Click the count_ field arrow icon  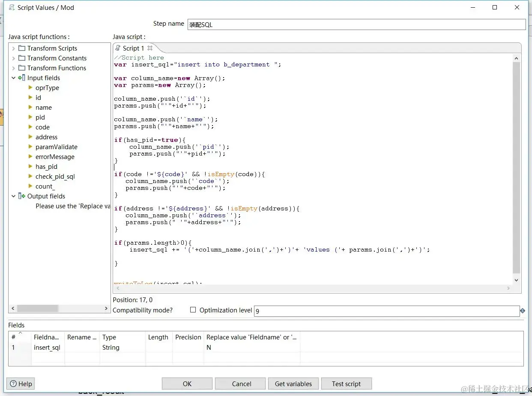click(x=30, y=186)
